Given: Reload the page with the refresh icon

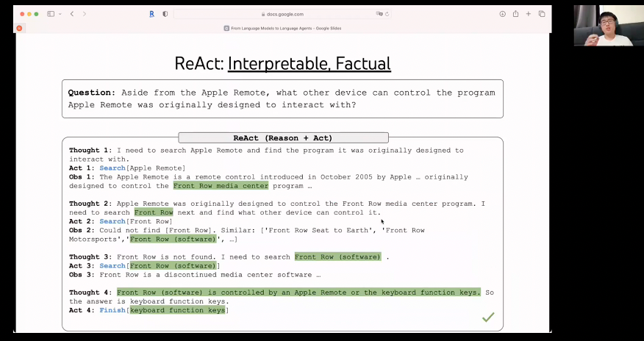Looking at the screenshot, I should pos(387,14).
